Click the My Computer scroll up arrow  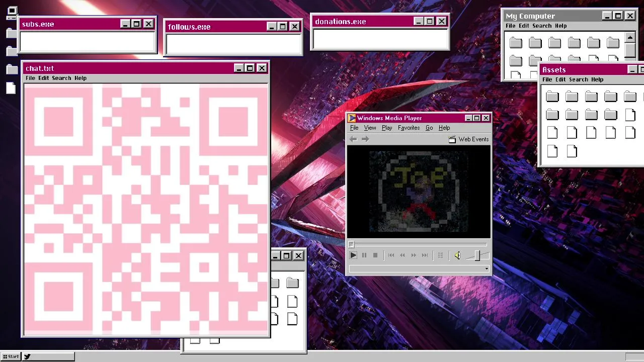[630, 37]
